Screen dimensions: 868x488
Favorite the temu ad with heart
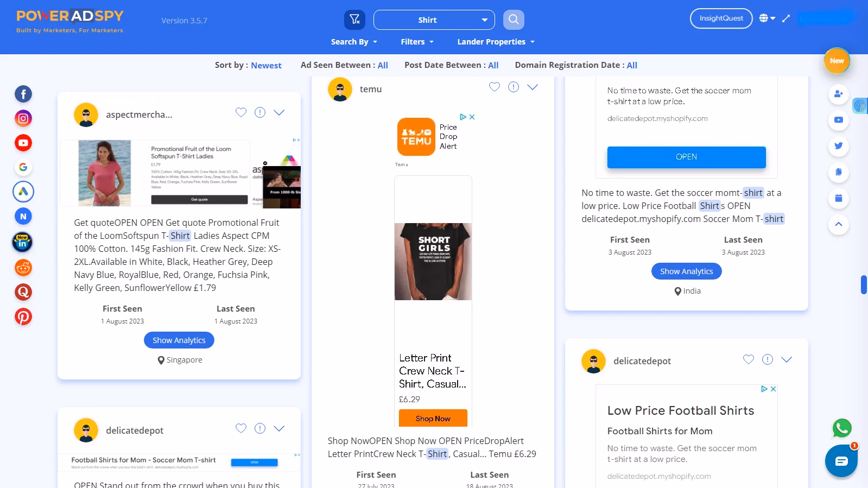(495, 87)
